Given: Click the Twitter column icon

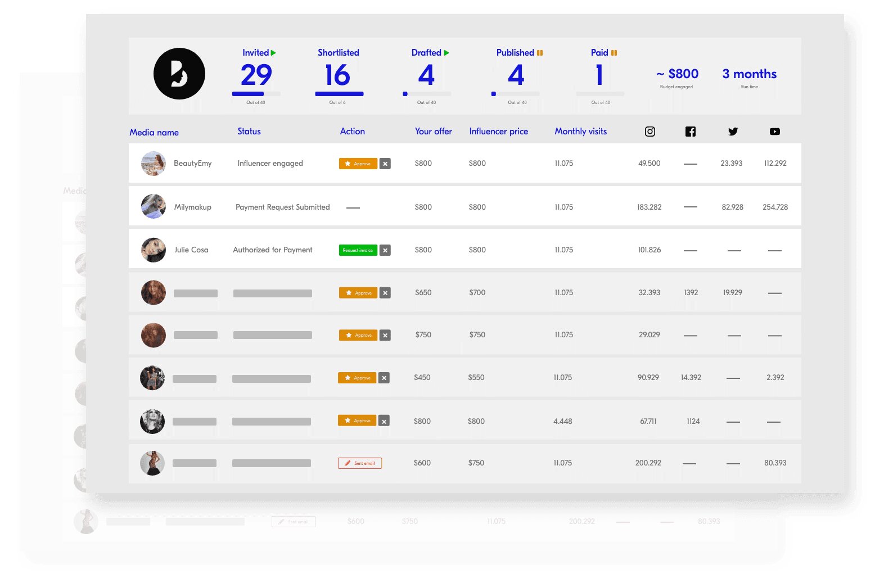Looking at the screenshot, I should pyautogui.click(x=733, y=132).
